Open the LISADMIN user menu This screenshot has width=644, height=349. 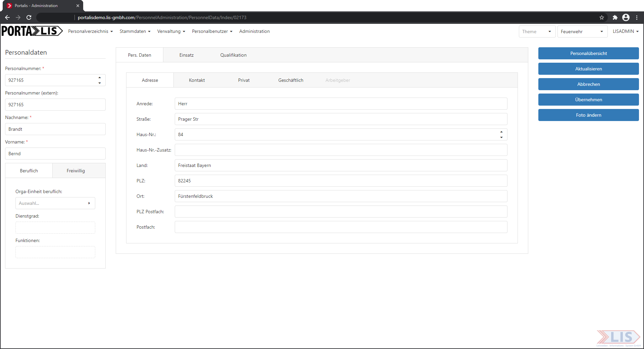pos(626,31)
